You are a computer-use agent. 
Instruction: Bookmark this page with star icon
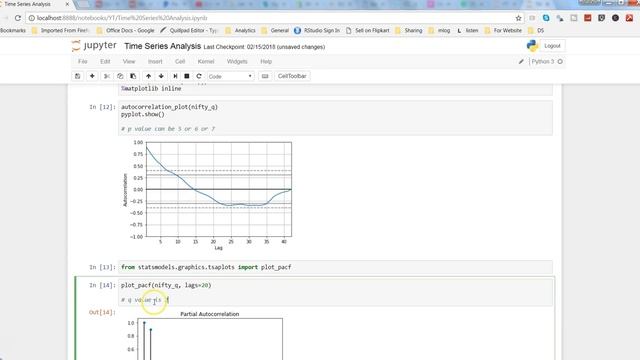[518, 18]
